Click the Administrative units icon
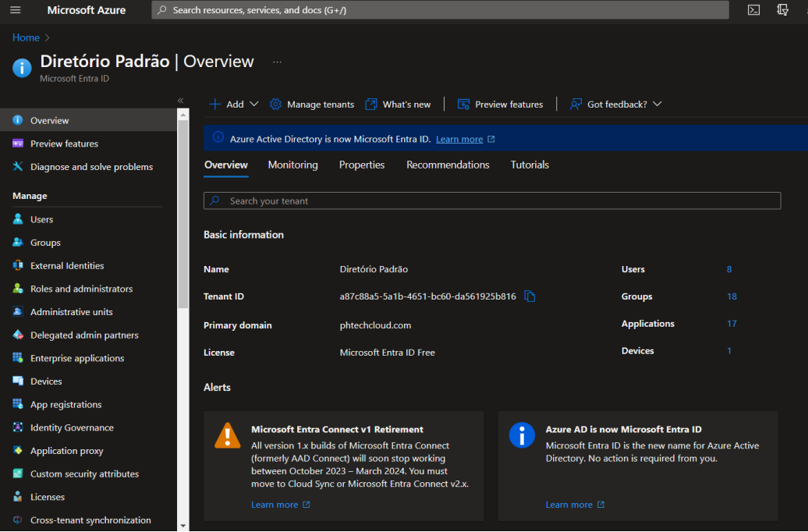The image size is (808, 532). 17,311
